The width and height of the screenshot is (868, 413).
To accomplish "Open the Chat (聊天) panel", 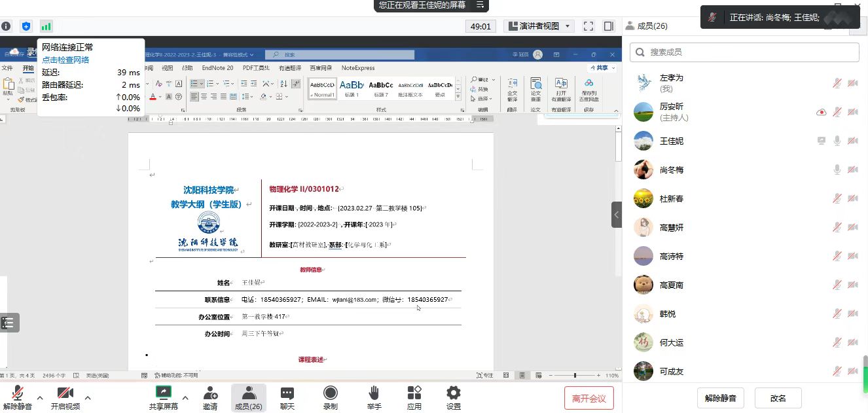I will pyautogui.click(x=287, y=397).
